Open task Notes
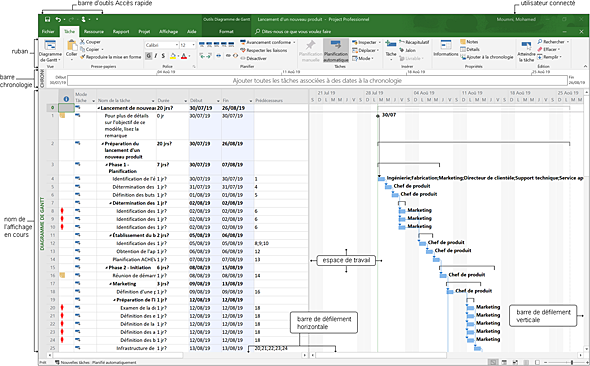Viewport: 590px width, 366px height. 469,42
